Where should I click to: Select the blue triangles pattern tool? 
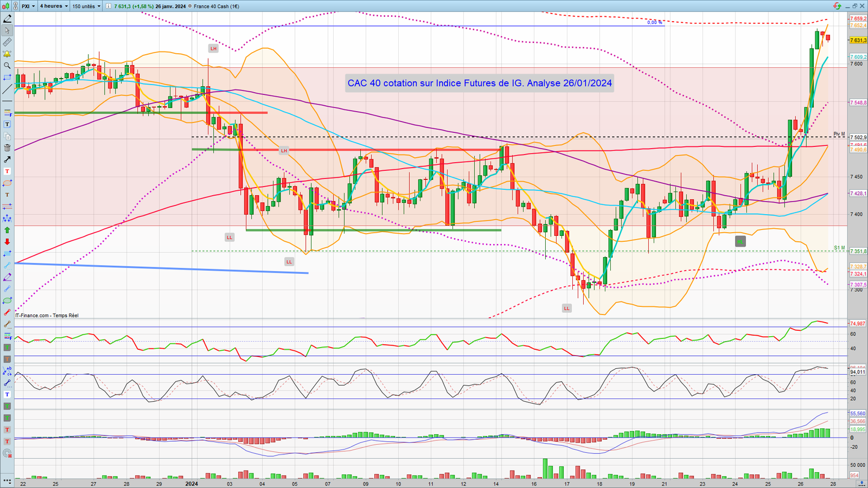click(7, 219)
